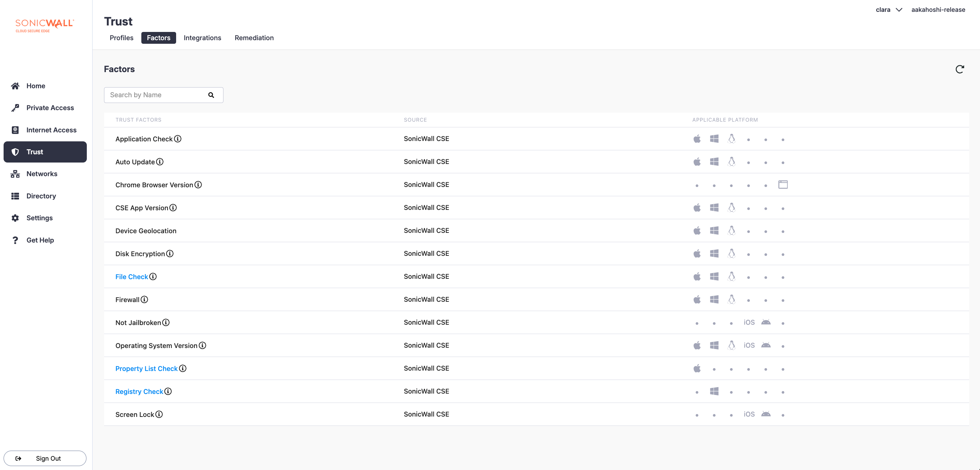Click the refresh icon in Factors section
Image resolution: width=980 pixels, height=470 pixels.
click(x=960, y=69)
